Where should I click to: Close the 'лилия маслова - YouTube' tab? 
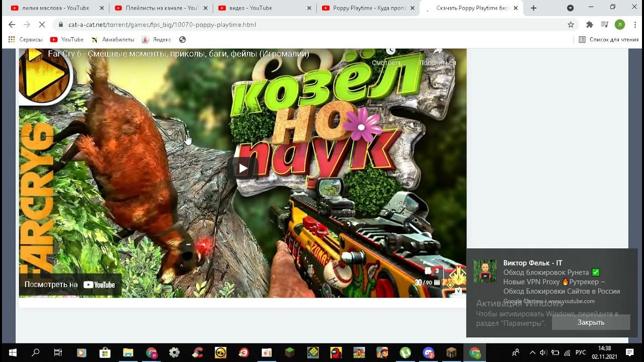coord(101,8)
